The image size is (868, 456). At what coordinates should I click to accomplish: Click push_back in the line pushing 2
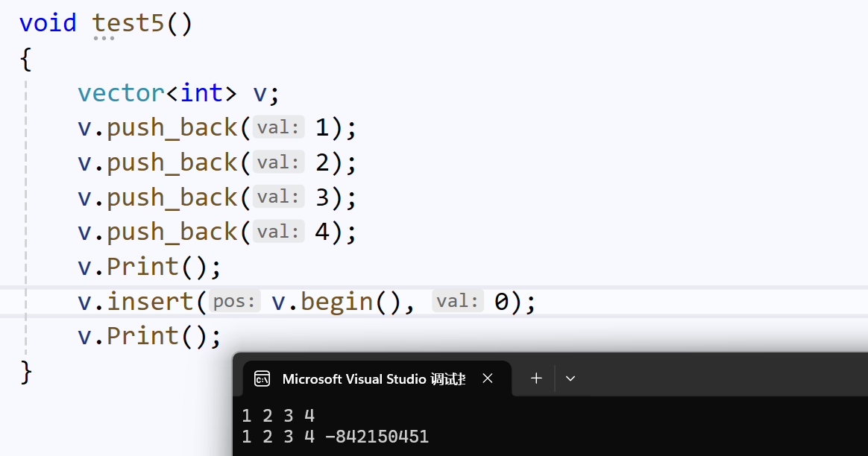click(172, 163)
